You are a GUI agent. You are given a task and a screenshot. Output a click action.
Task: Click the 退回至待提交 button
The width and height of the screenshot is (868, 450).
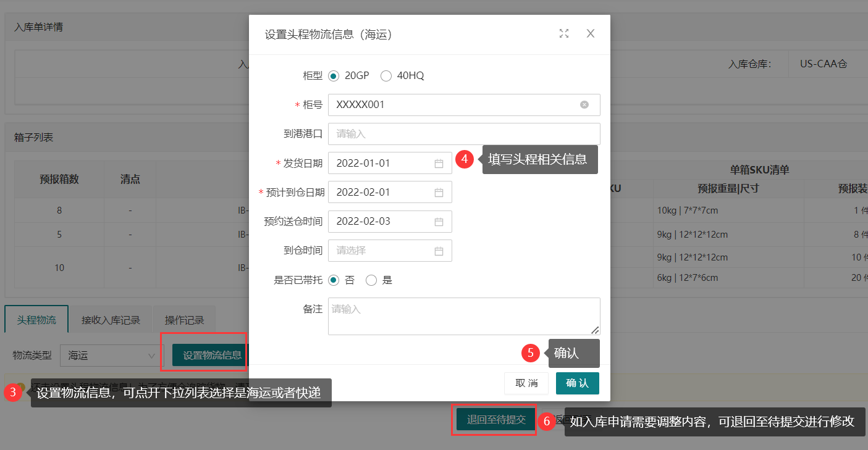point(496,420)
